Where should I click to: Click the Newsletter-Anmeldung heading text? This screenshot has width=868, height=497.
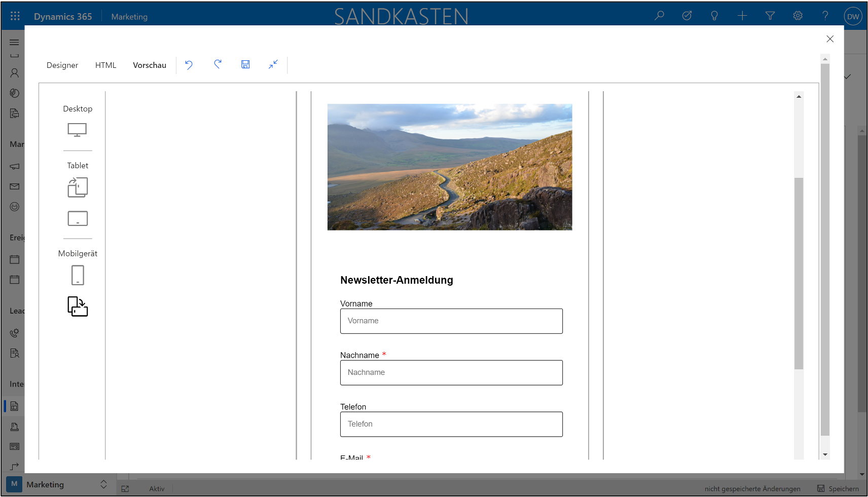(x=397, y=280)
